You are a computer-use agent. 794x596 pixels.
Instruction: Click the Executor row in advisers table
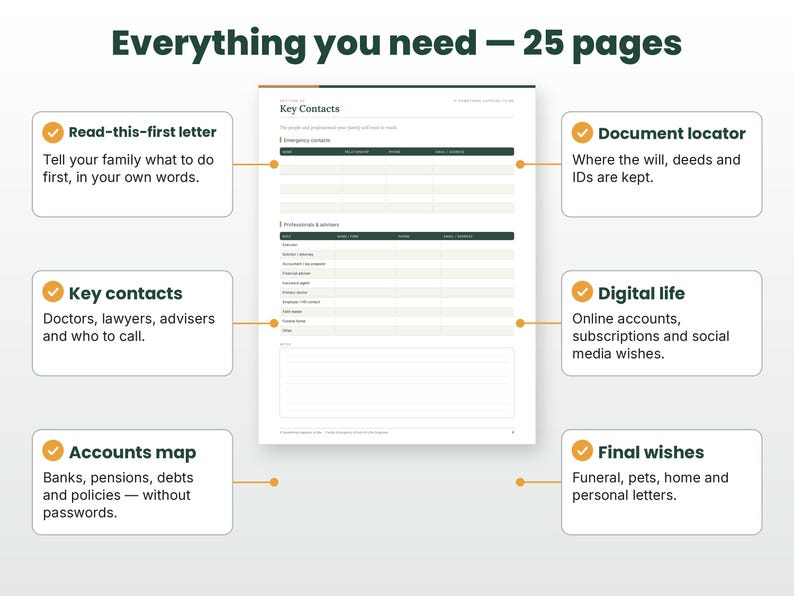pyautogui.click(x=397, y=245)
